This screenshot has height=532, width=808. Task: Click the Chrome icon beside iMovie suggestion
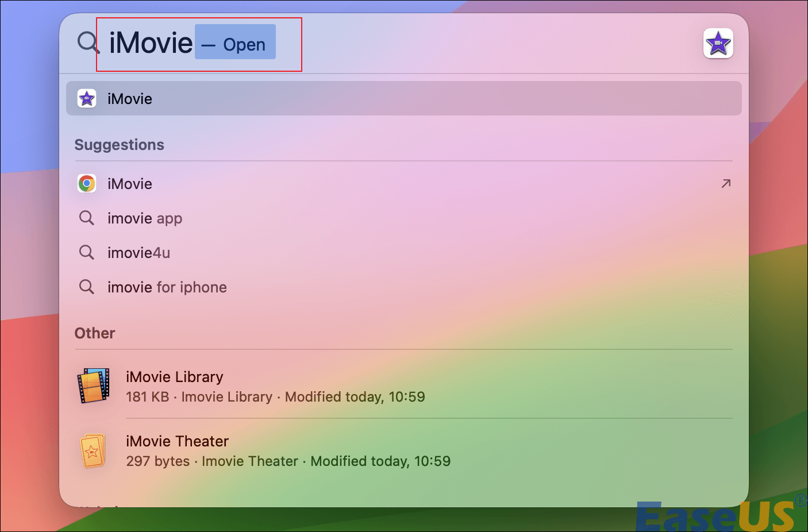(87, 184)
